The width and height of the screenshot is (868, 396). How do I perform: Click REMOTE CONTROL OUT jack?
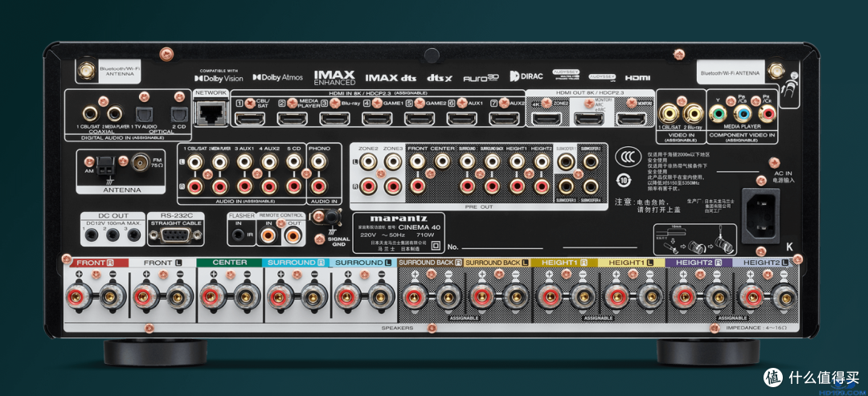click(x=293, y=236)
